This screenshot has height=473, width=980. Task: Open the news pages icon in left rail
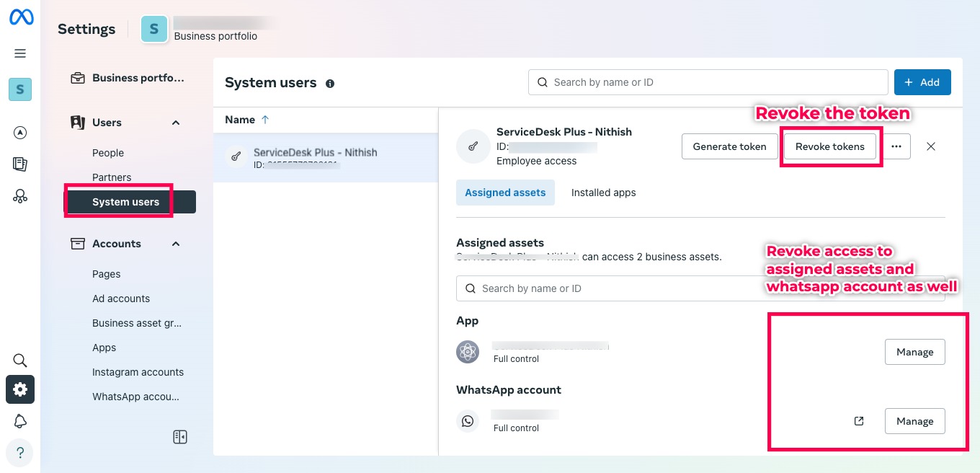pyautogui.click(x=20, y=164)
